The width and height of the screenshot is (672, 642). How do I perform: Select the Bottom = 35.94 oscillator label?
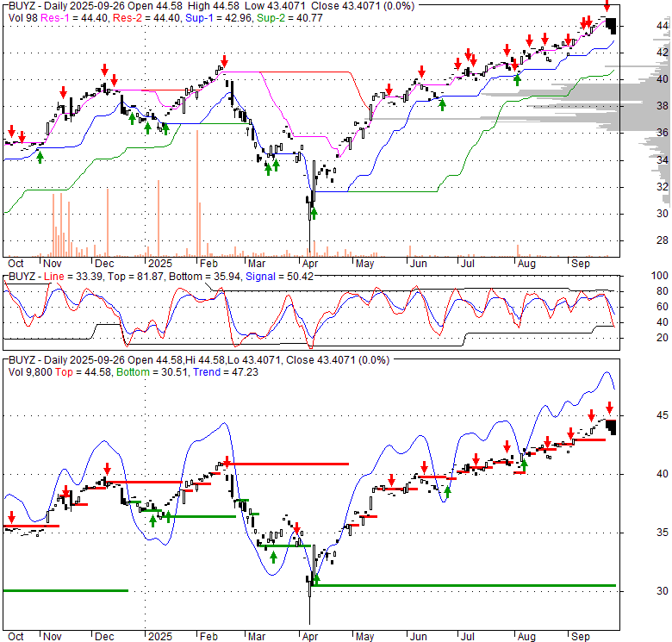click(205, 277)
